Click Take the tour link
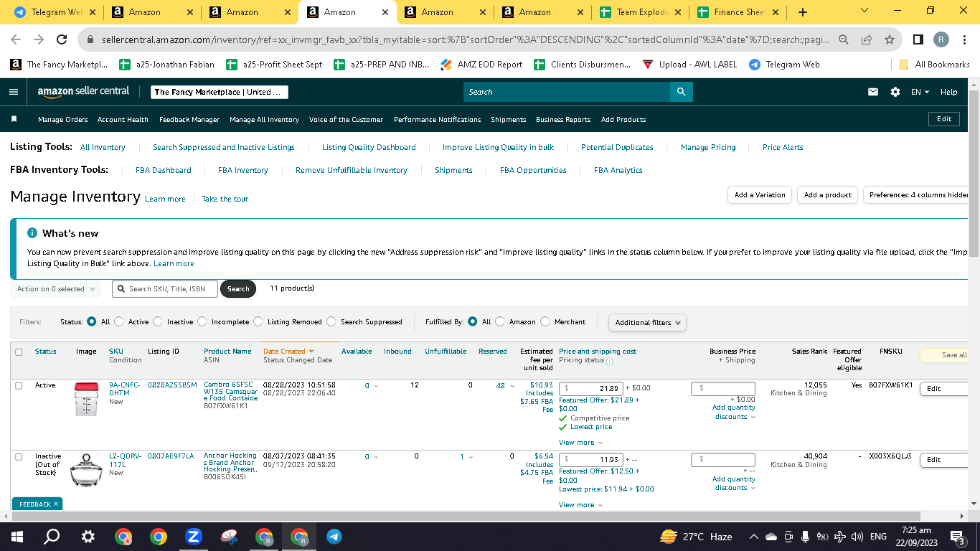 coord(225,199)
